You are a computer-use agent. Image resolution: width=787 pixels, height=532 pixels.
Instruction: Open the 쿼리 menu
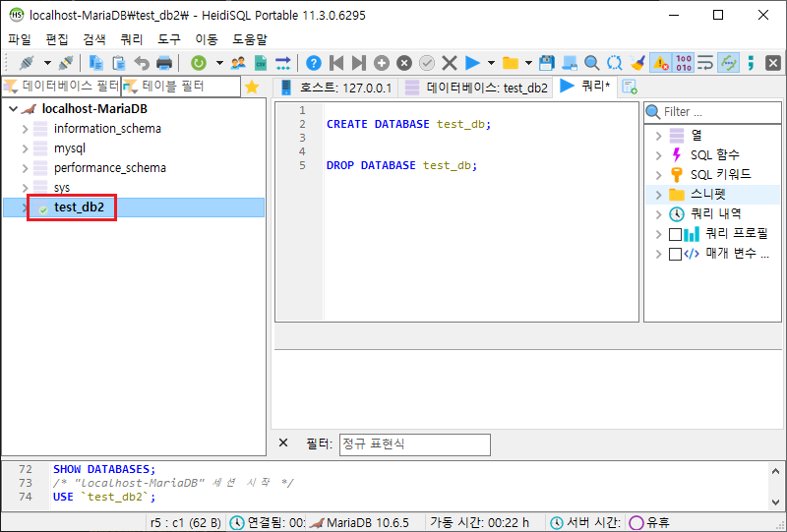point(132,39)
